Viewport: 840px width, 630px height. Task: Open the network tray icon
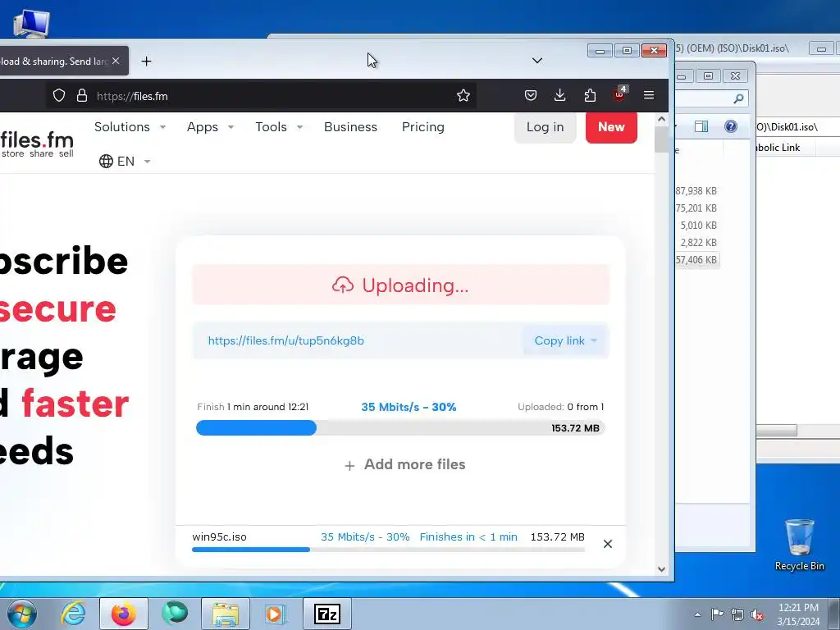[x=737, y=614]
